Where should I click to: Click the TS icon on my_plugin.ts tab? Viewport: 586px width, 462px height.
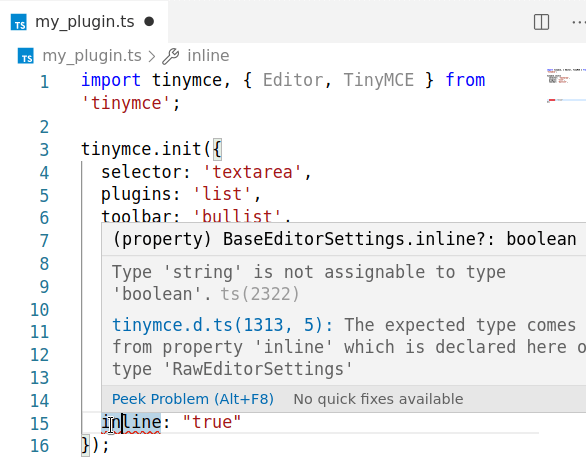coord(19,22)
